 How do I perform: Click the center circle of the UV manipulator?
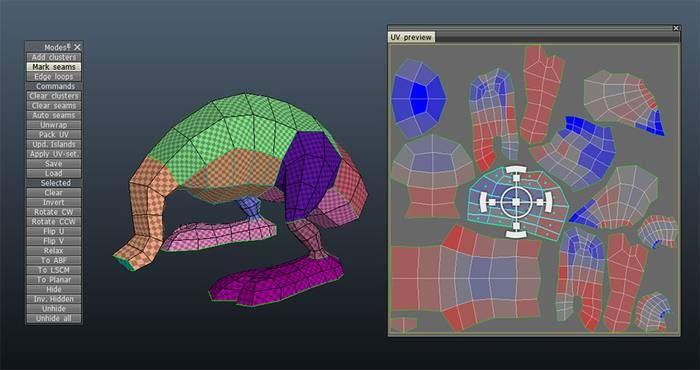516,202
